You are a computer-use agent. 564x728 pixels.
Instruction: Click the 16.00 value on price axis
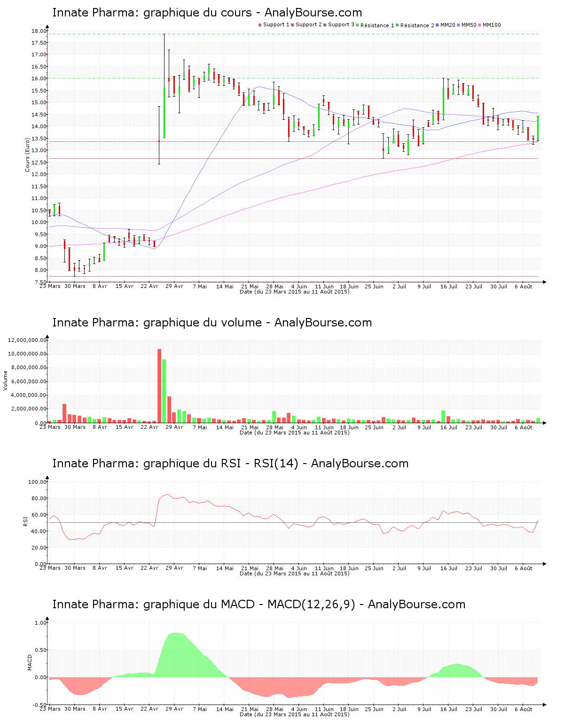coord(39,78)
